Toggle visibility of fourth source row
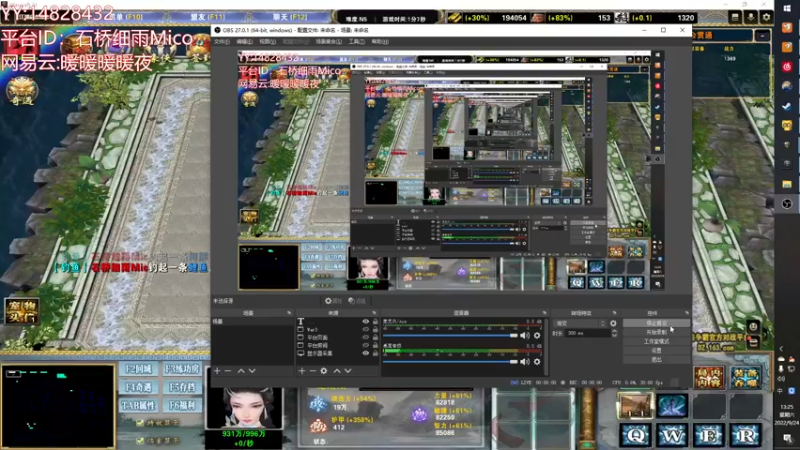This screenshot has width=800, height=450. click(365, 345)
